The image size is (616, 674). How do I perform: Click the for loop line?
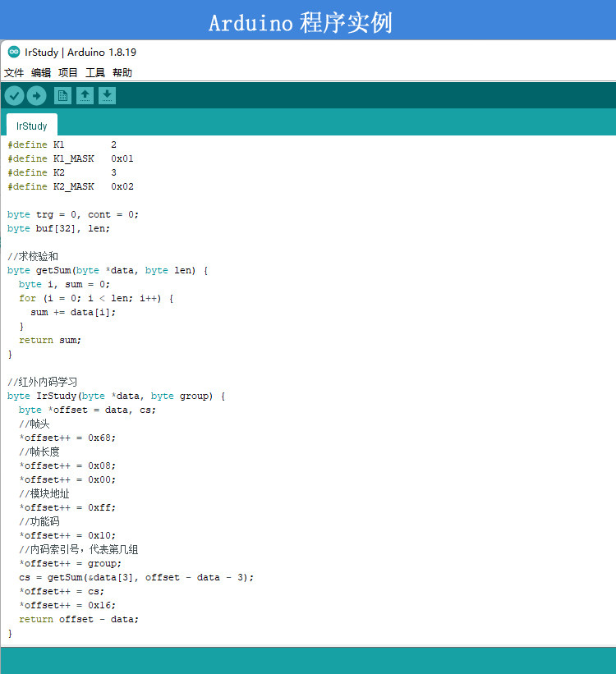click(96, 298)
